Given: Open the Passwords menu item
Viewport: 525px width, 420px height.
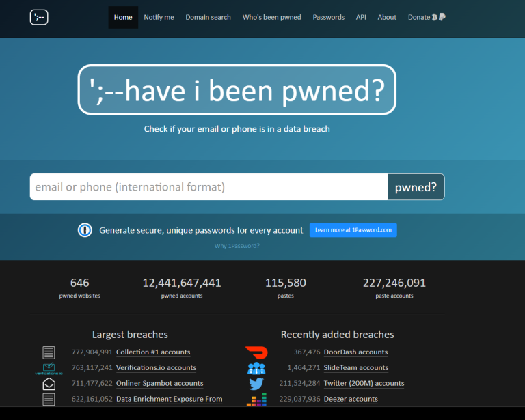Looking at the screenshot, I should [x=328, y=17].
